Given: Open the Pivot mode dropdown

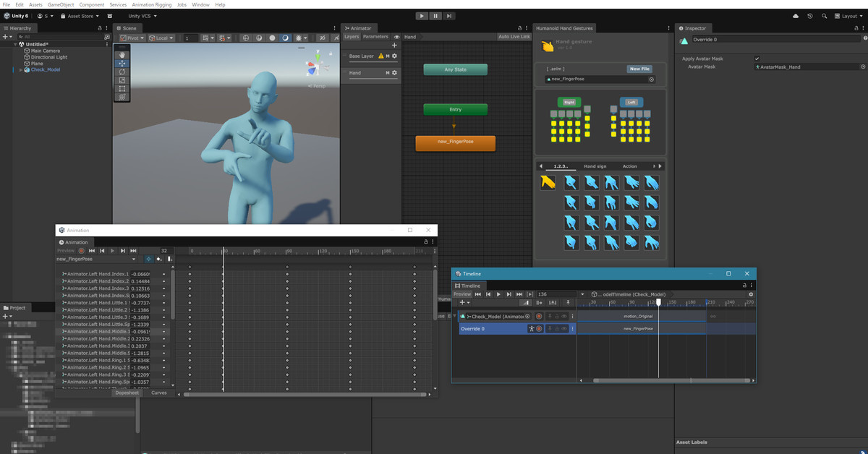Looking at the screenshot, I should click(132, 38).
